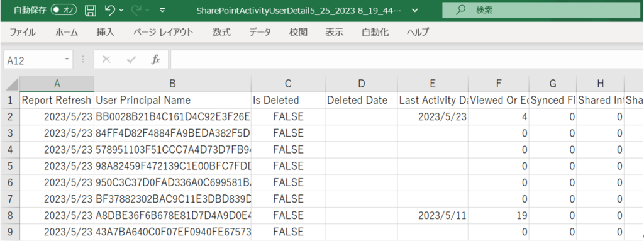Screen dimensions: 644x241
Task: Select row 1 header
Action: pos(10,100)
